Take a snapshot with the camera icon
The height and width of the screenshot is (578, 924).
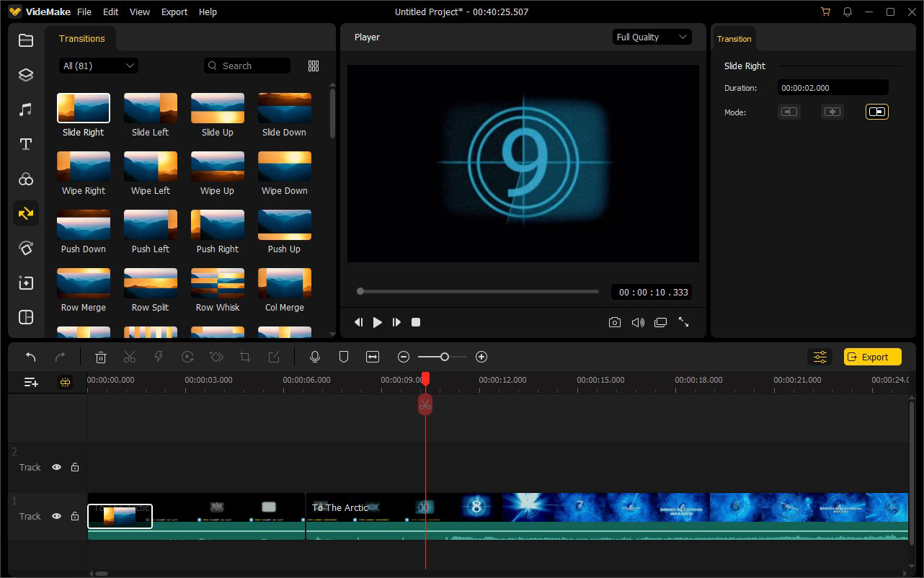tap(614, 322)
